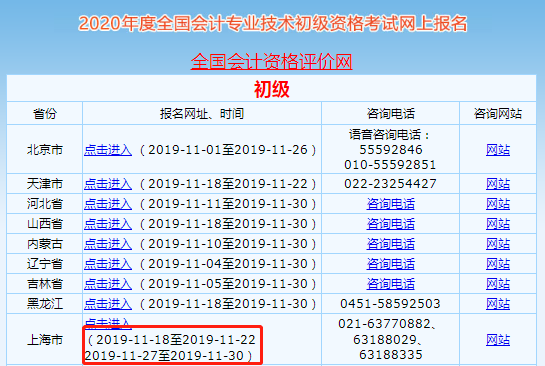Screen dimensions: 545x366
Task: Open 咨询电话 link for 山西省
Action: click(391, 224)
